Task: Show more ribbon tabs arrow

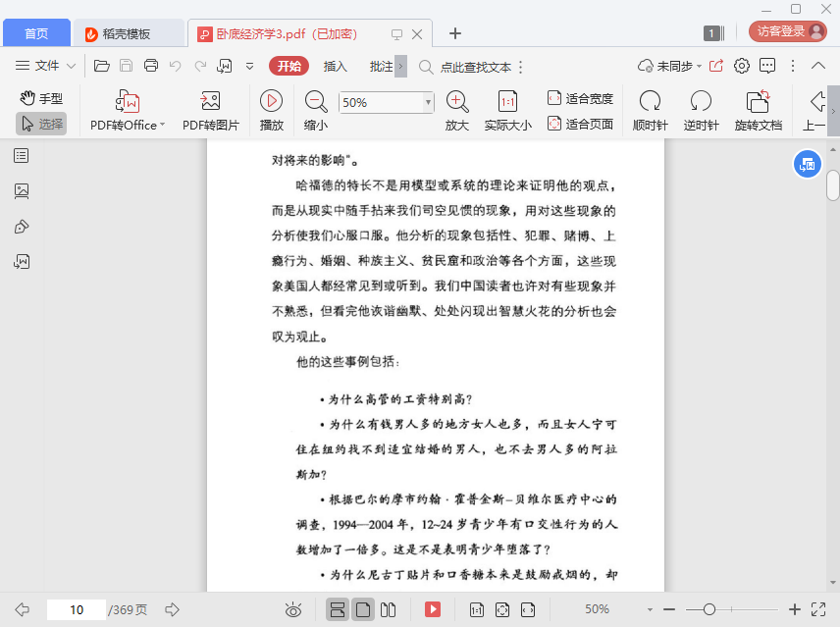Action: pos(400,67)
